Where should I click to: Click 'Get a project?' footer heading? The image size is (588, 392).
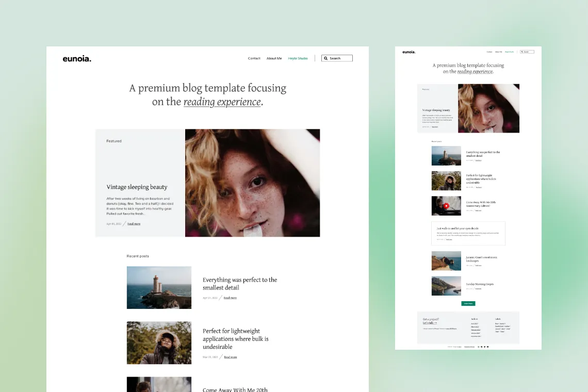pos(431,319)
